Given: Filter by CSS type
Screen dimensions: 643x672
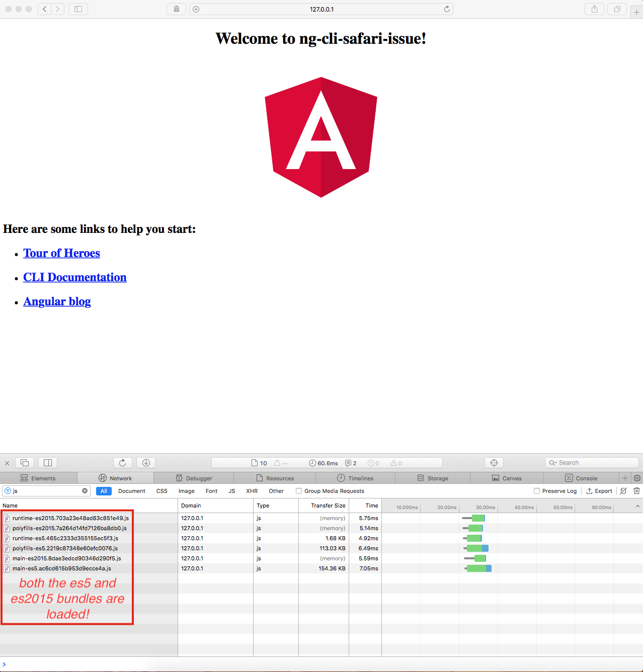Looking at the screenshot, I should click(162, 491).
